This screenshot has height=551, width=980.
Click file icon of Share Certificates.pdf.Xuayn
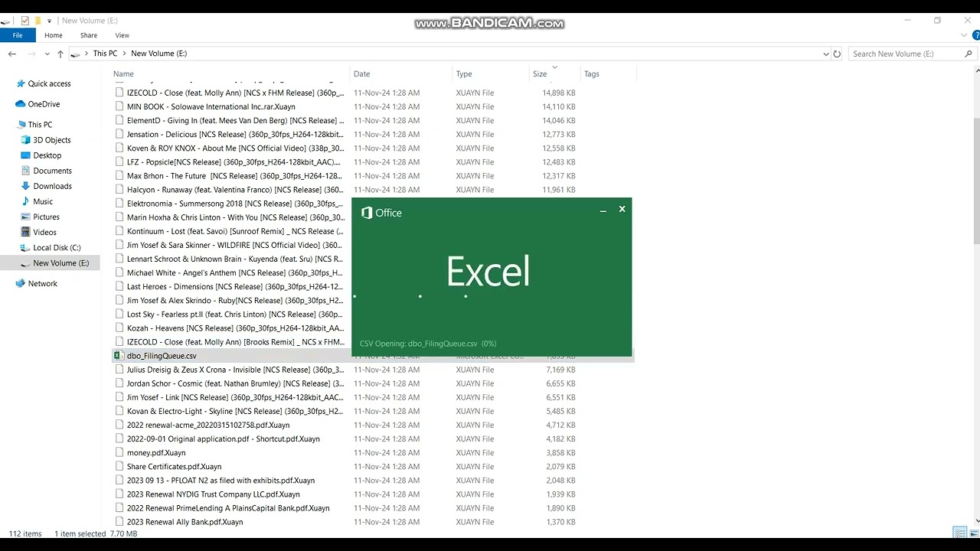119,466
